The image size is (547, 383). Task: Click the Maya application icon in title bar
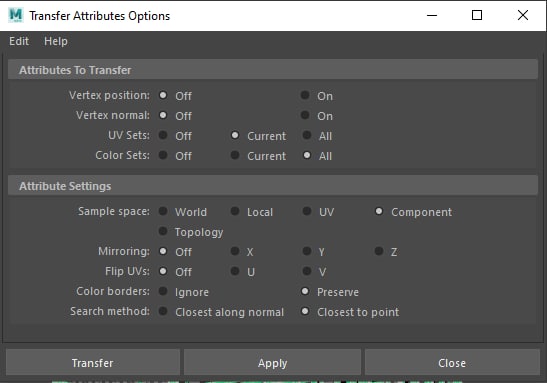[x=16, y=15]
